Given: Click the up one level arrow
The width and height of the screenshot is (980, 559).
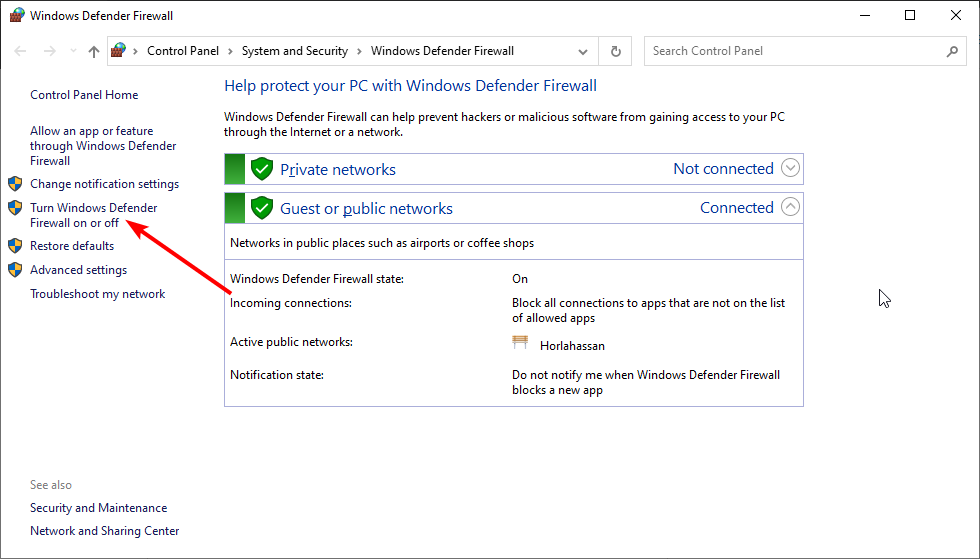Looking at the screenshot, I should (x=94, y=51).
